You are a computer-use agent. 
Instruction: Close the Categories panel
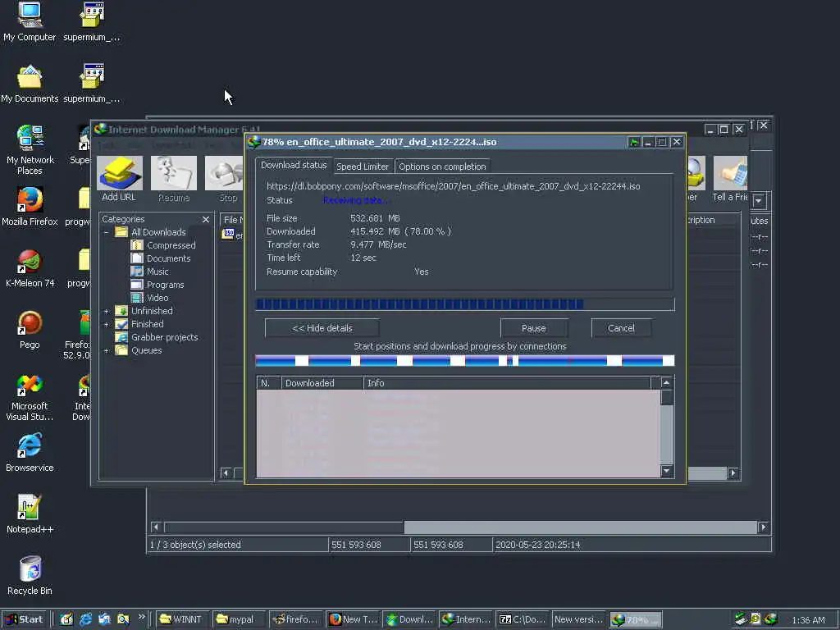tap(206, 219)
